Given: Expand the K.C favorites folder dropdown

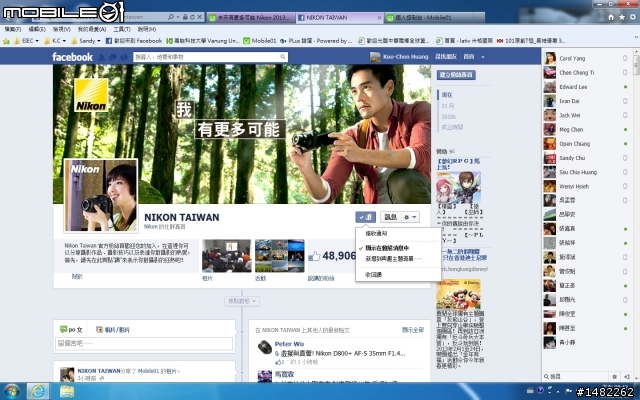Looking at the screenshot, I should click(64, 41).
